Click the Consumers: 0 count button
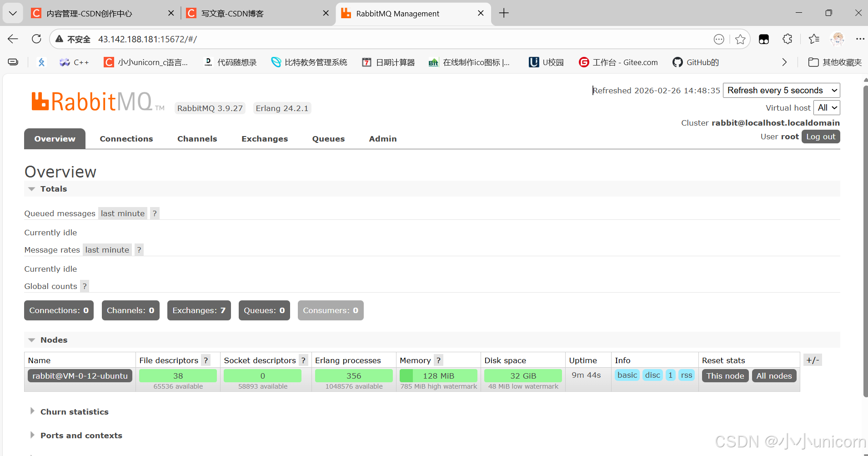This screenshot has height=456, width=868. [x=331, y=310]
